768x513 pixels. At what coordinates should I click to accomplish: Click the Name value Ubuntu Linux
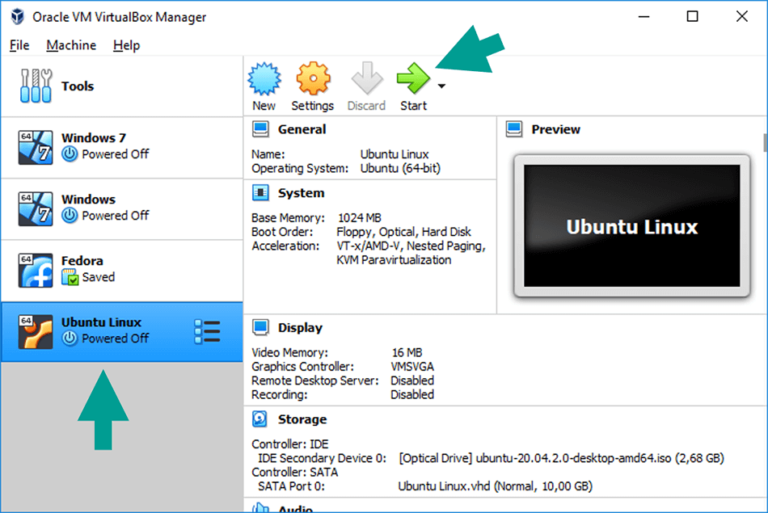(395, 154)
